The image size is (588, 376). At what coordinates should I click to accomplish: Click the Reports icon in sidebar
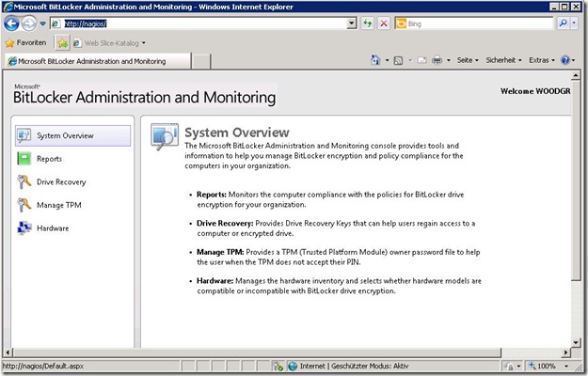(24, 159)
